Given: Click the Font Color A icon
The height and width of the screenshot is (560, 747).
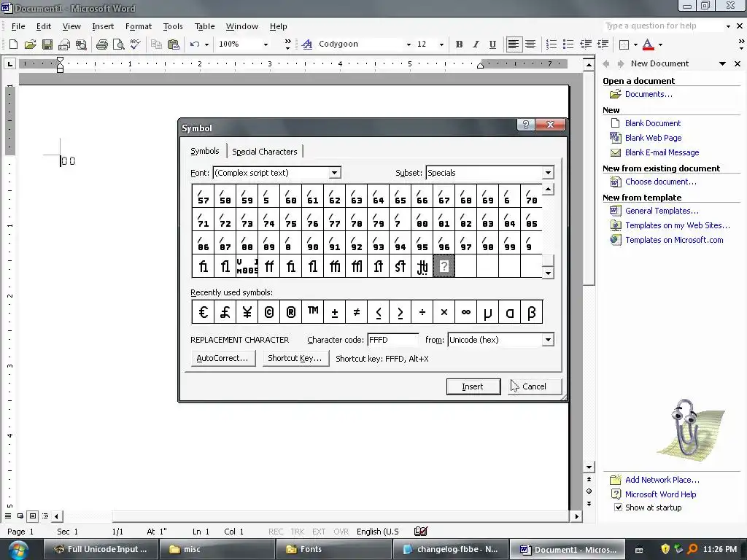Looking at the screenshot, I should pos(648,44).
